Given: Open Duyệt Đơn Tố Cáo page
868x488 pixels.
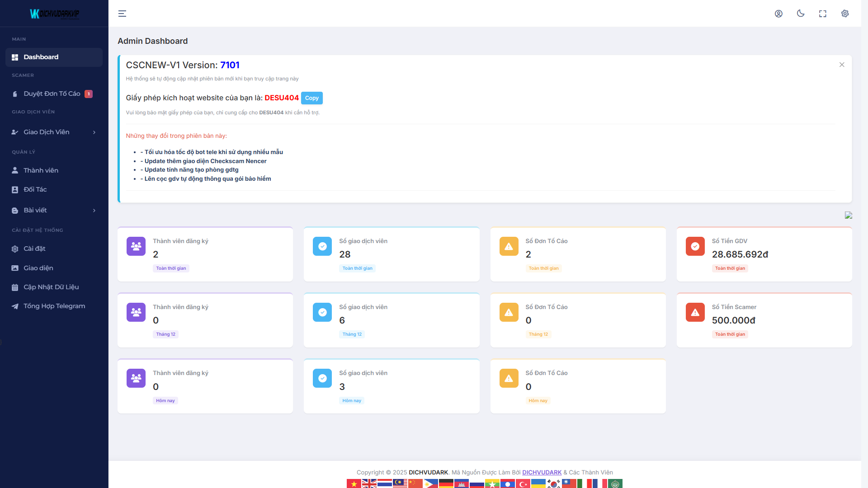Looking at the screenshot, I should point(52,94).
